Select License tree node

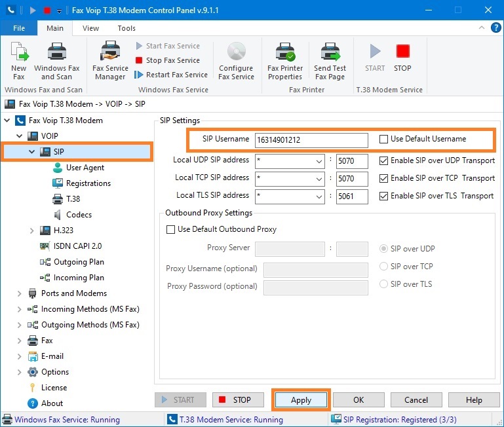(48, 388)
